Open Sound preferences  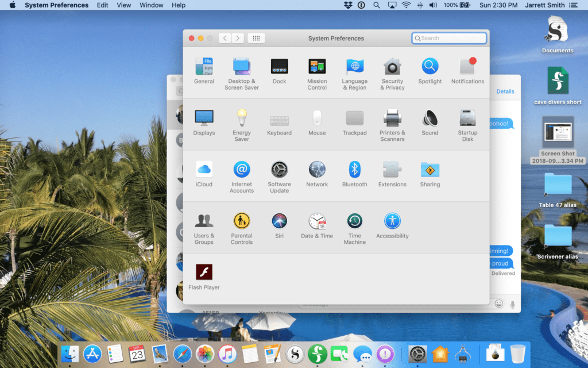click(x=430, y=122)
